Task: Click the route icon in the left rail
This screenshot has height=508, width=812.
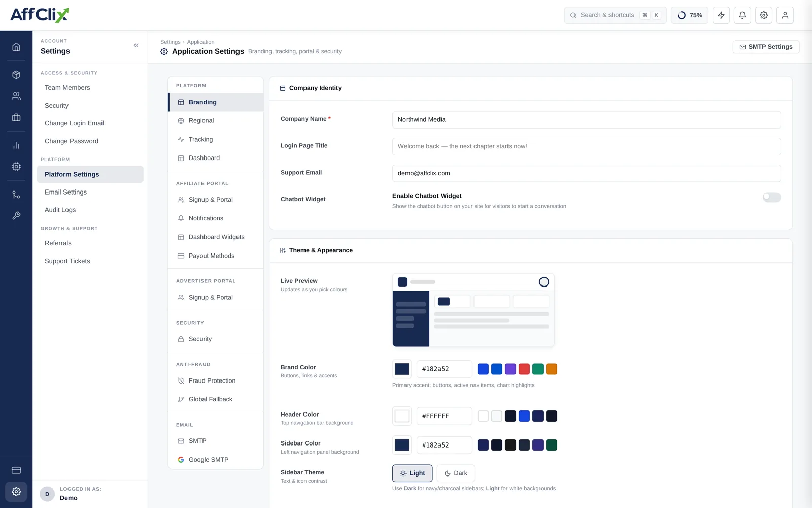Action: pyautogui.click(x=16, y=195)
